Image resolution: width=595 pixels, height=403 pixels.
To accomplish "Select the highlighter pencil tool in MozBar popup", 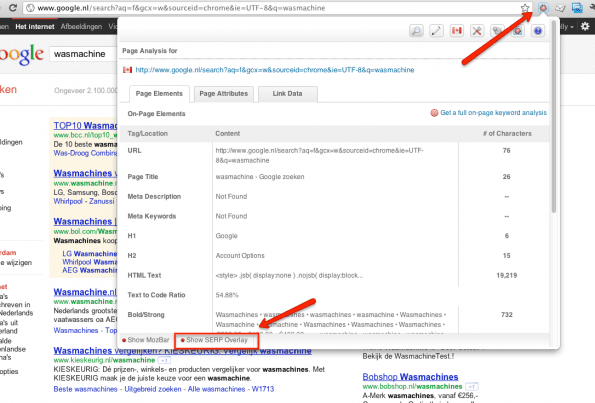I will (x=436, y=30).
